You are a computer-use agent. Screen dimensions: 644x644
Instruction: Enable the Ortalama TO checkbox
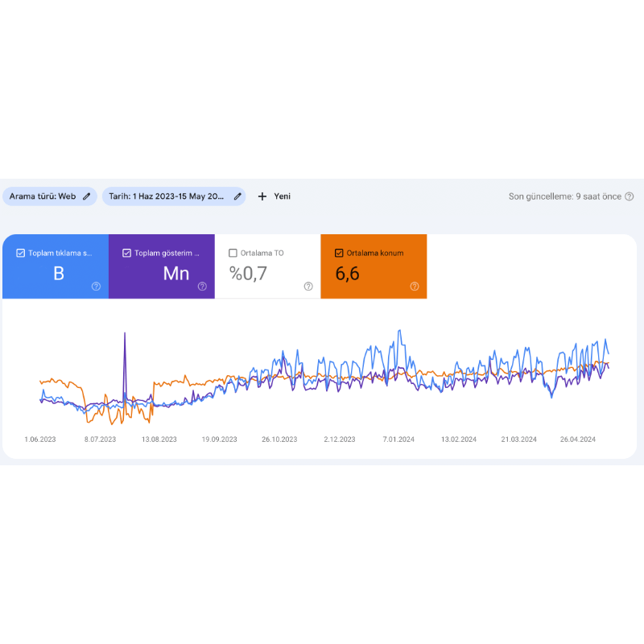(x=233, y=253)
